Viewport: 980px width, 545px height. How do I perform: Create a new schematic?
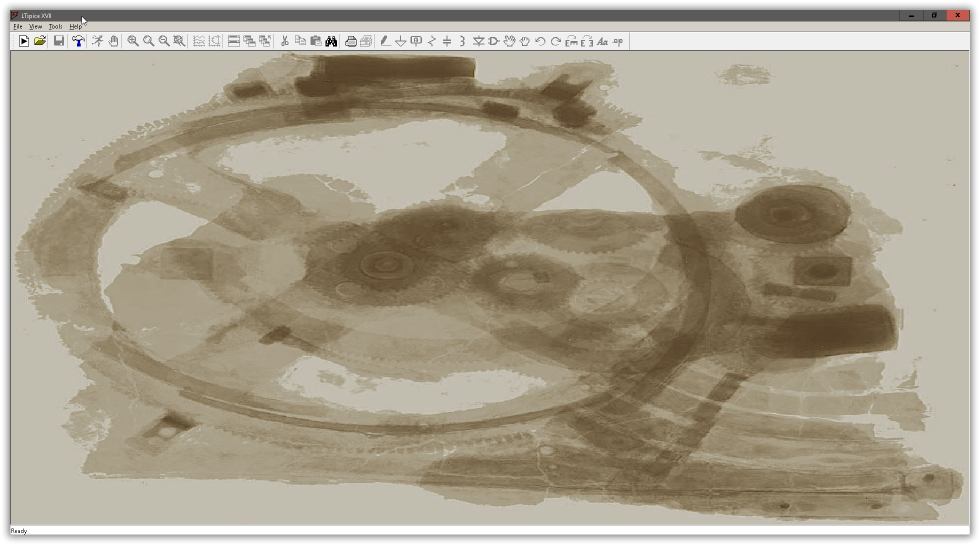pos(23,41)
